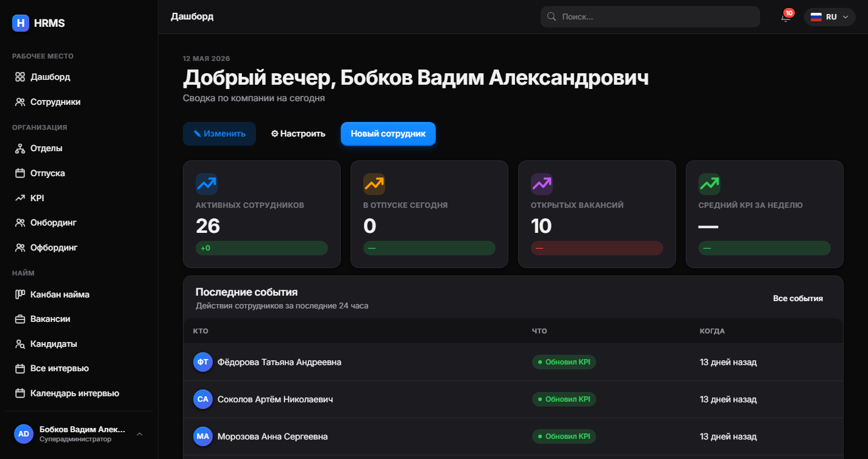Click the HRMS logo icon
This screenshot has width=868, height=459.
click(21, 23)
